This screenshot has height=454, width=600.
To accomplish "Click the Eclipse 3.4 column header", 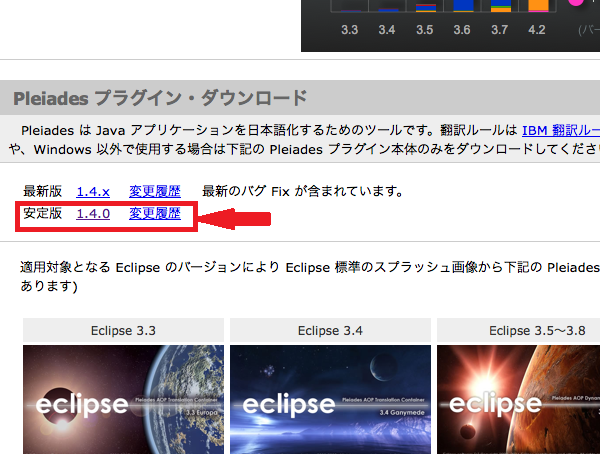I will pos(330,330).
